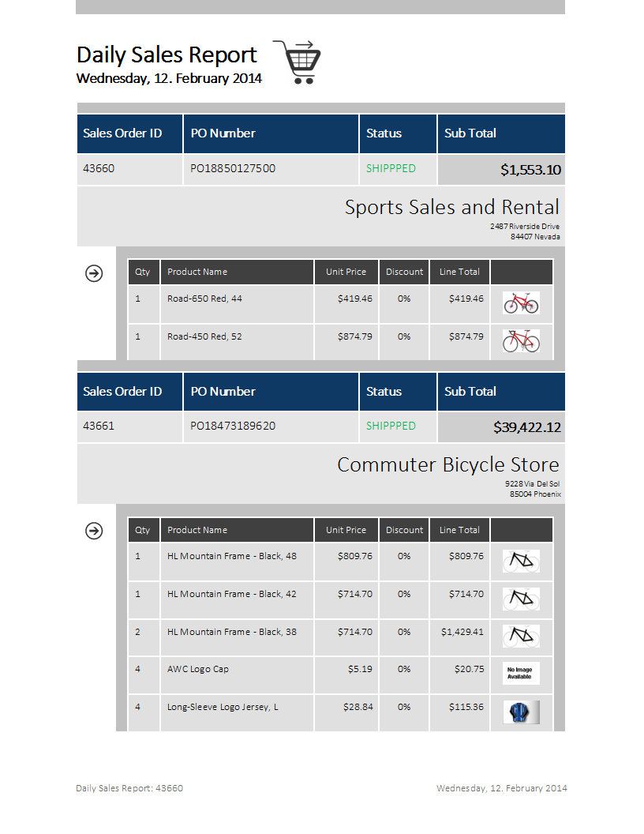
Task: Click arrow circle icon for order 43661
Action: pos(94,531)
